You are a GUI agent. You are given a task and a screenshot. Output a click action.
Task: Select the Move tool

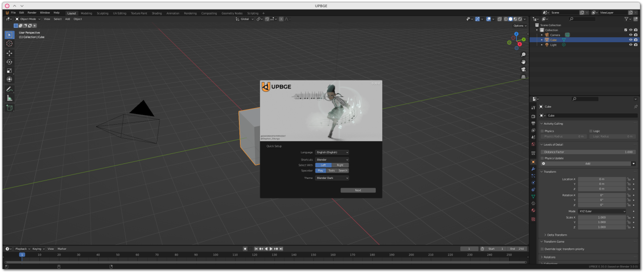(x=9, y=53)
